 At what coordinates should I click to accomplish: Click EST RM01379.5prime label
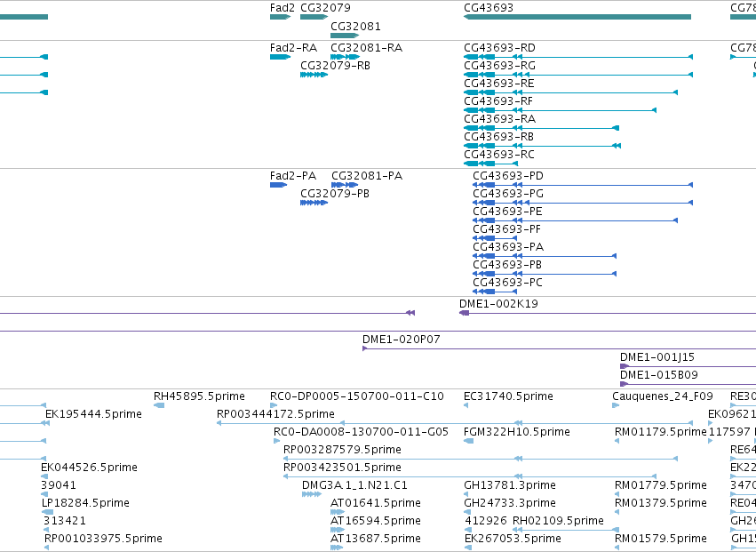[x=661, y=504]
